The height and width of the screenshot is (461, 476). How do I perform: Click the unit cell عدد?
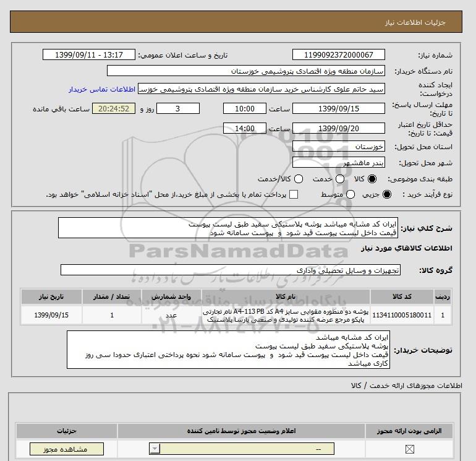click(x=171, y=315)
